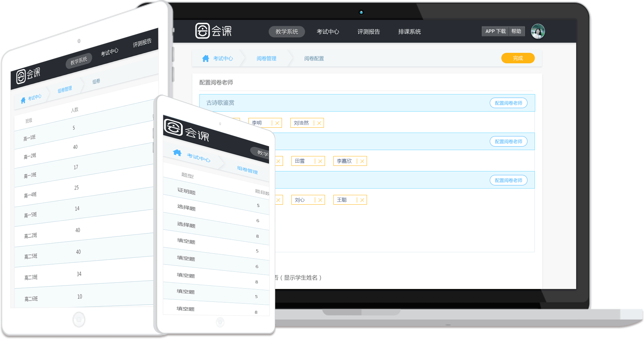Click the 帮助 button
This screenshot has width=644, height=339.
pos(517,31)
